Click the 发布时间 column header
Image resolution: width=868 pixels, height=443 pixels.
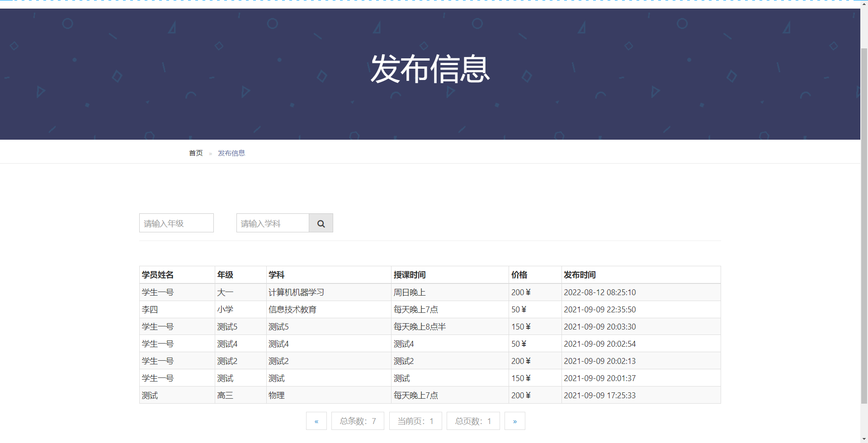tap(580, 274)
